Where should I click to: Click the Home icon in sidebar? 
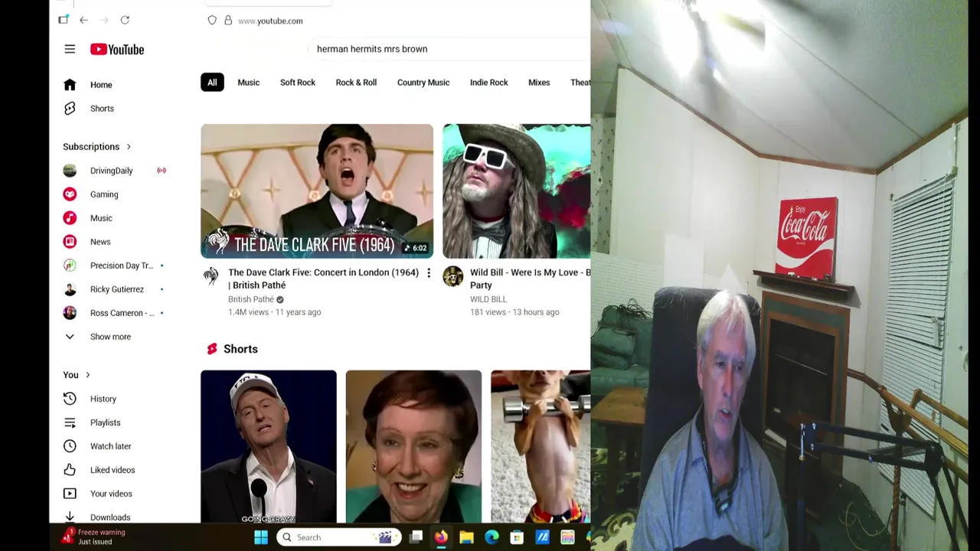tap(70, 85)
